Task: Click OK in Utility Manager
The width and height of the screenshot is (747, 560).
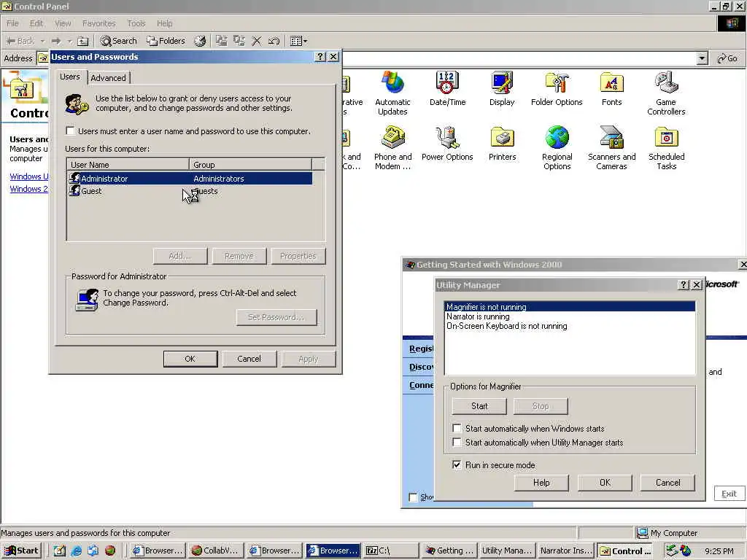Action: click(x=605, y=483)
